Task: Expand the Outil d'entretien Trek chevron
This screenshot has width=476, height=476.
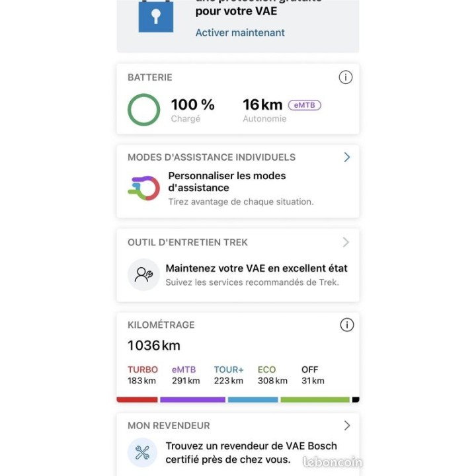Action: [346, 243]
